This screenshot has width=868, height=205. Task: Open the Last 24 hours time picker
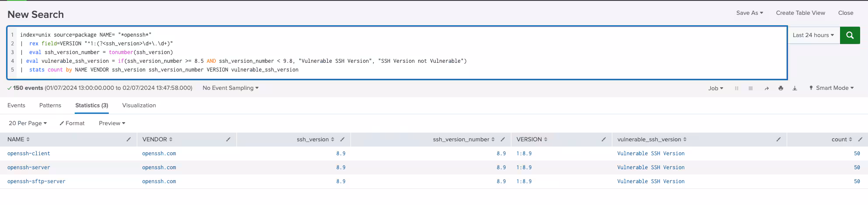click(x=813, y=35)
